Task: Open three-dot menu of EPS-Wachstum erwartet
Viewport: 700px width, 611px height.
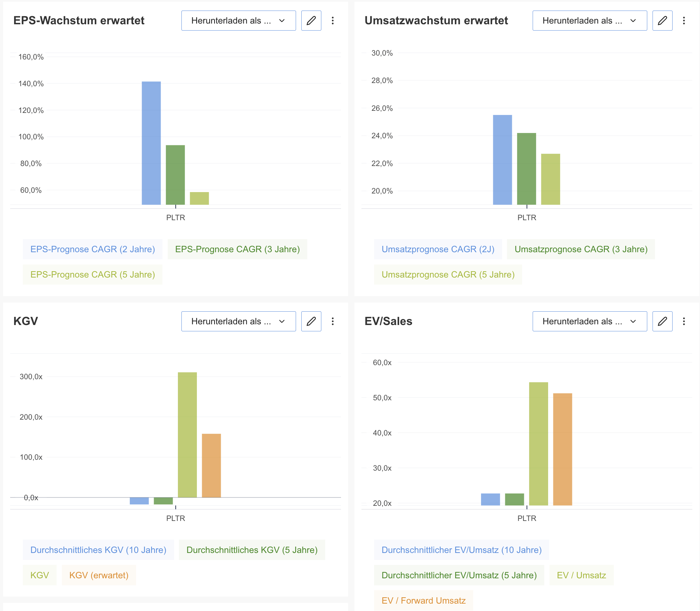Action: pyautogui.click(x=333, y=21)
